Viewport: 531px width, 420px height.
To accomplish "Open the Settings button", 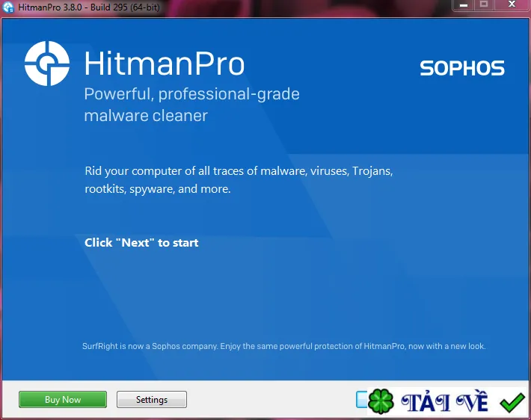I will pyautogui.click(x=151, y=400).
